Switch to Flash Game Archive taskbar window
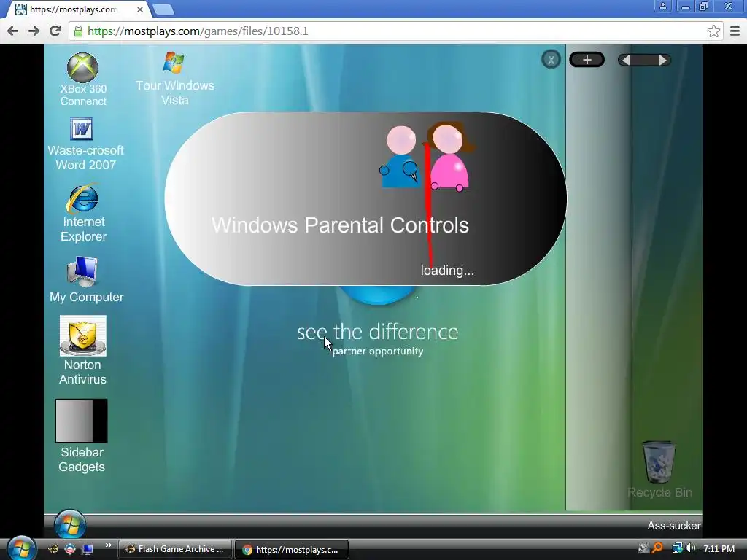Screen dimensions: 747x560 click(175, 549)
